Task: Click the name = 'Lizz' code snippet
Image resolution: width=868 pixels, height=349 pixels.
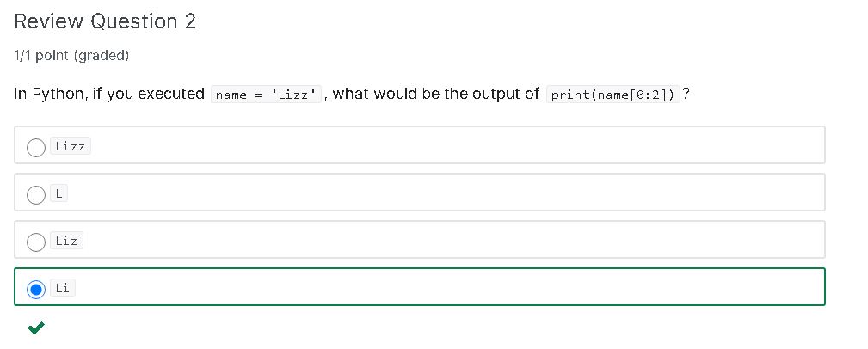Action: coord(266,95)
